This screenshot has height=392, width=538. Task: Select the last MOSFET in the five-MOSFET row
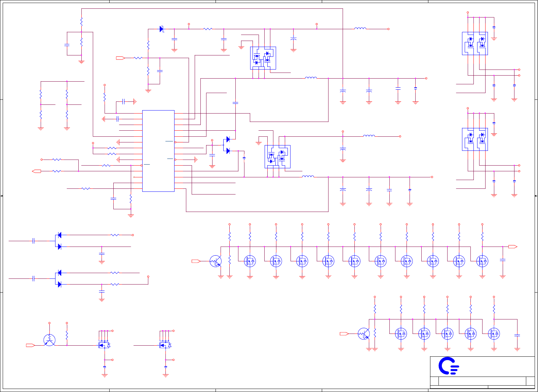(x=494, y=334)
